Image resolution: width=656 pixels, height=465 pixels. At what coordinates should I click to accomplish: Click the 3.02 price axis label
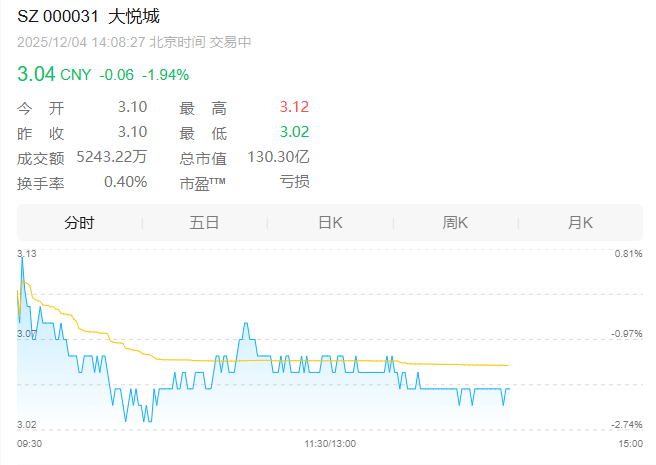[x=27, y=425]
